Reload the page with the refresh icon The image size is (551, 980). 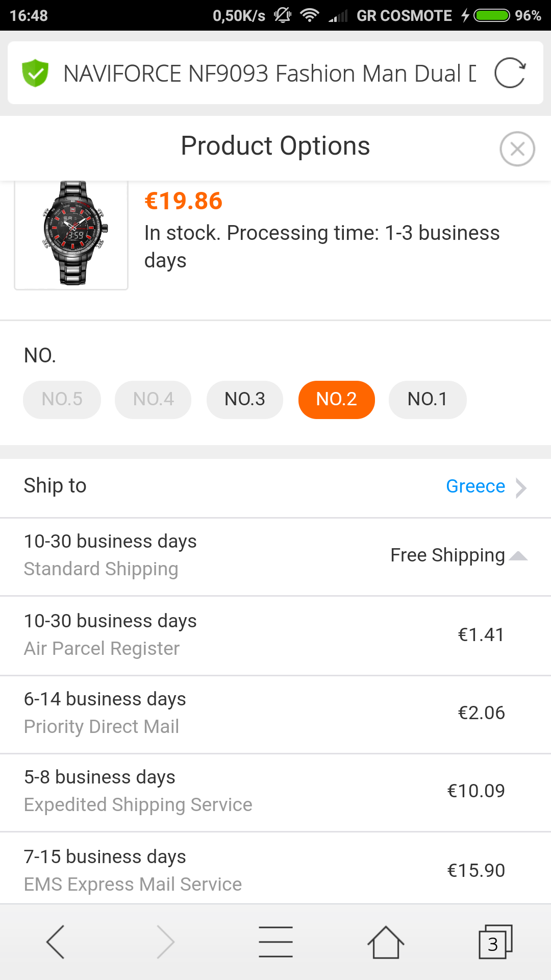click(510, 73)
